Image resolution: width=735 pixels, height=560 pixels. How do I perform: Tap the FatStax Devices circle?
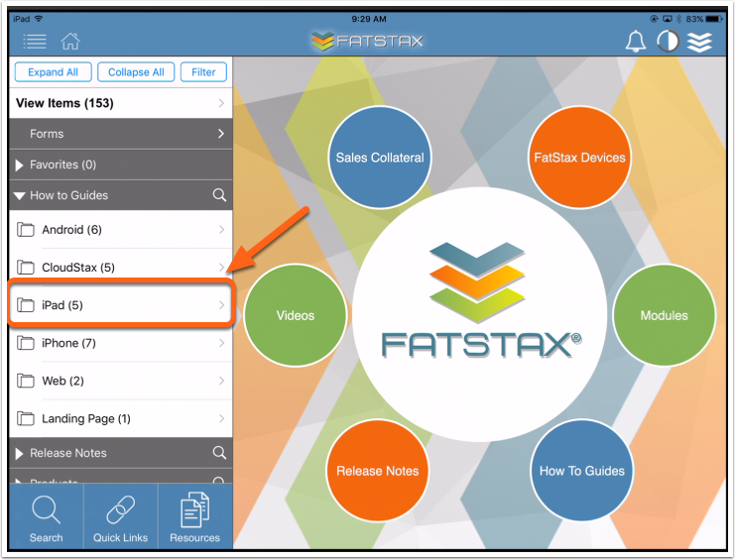pyautogui.click(x=580, y=158)
